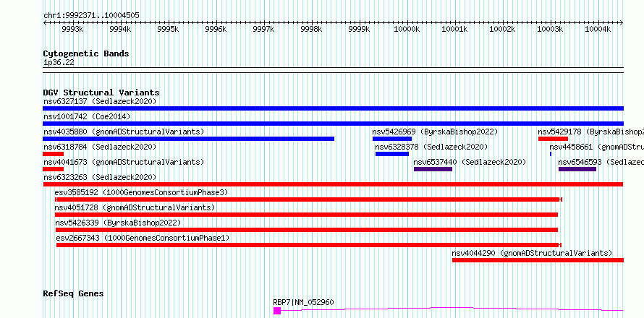The image size is (644, 318).
Task: Click the red bar under nsv4044290
Action: tap(538, 260)
